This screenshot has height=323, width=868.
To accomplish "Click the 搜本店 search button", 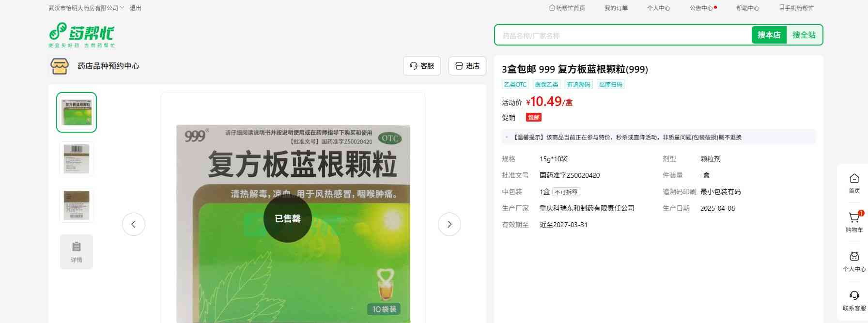I will click(x=769, y=35).
